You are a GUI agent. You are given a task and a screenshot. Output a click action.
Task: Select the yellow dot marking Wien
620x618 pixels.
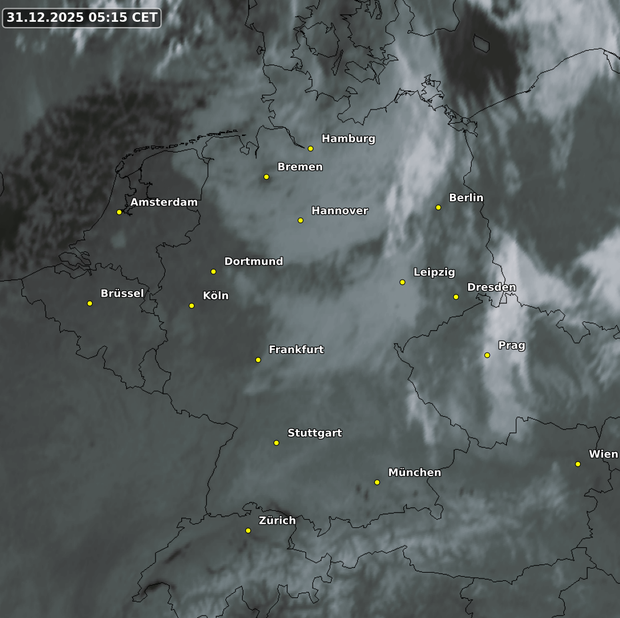(578, 464)
